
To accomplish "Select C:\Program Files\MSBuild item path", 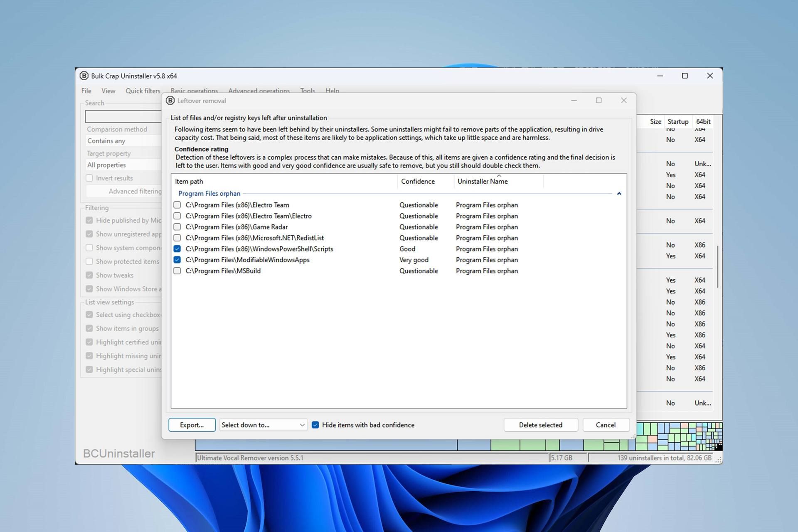I will (x=178, y=271).
